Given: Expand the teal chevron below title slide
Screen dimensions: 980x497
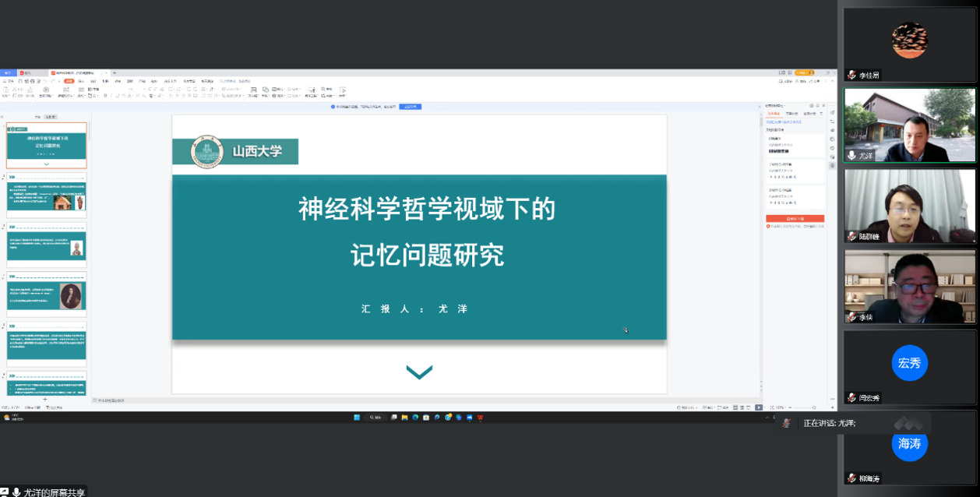Looking at the screenshot, I should (x=419, y=372).
